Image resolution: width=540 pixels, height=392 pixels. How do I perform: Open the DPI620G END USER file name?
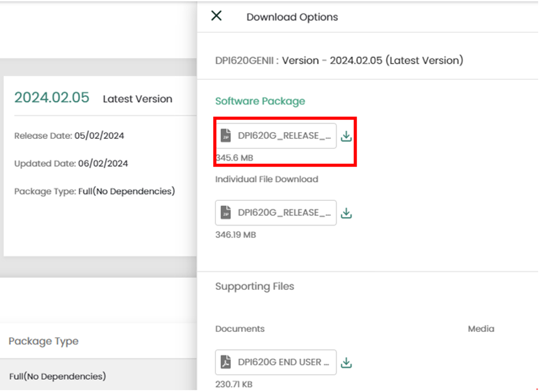pos(283,362)
